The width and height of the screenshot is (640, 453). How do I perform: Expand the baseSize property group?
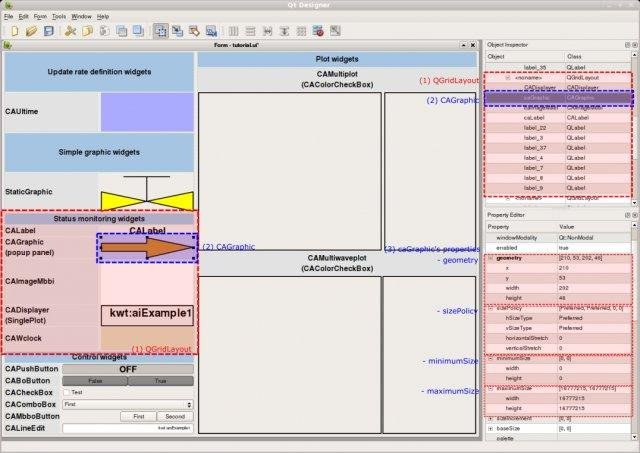point(491,429)
